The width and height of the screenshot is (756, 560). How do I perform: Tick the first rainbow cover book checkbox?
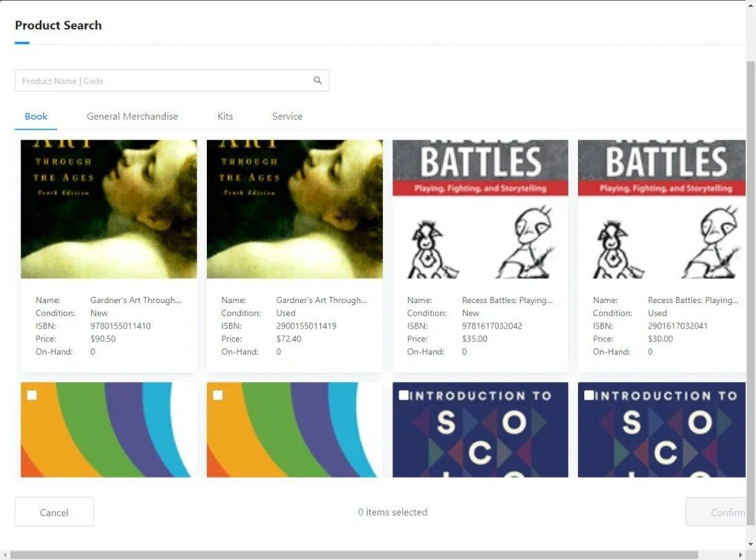pyautogui.click(x=32, y=395)
